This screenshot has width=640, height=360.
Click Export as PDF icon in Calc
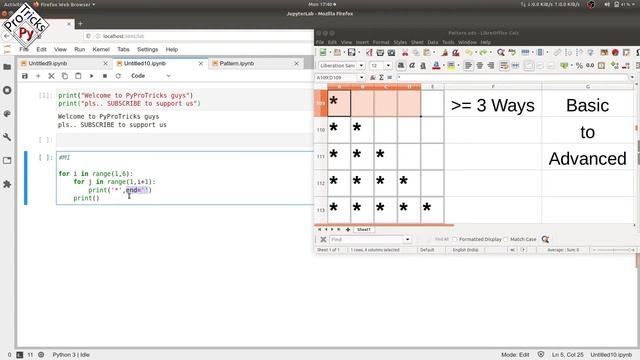[369, 52]
